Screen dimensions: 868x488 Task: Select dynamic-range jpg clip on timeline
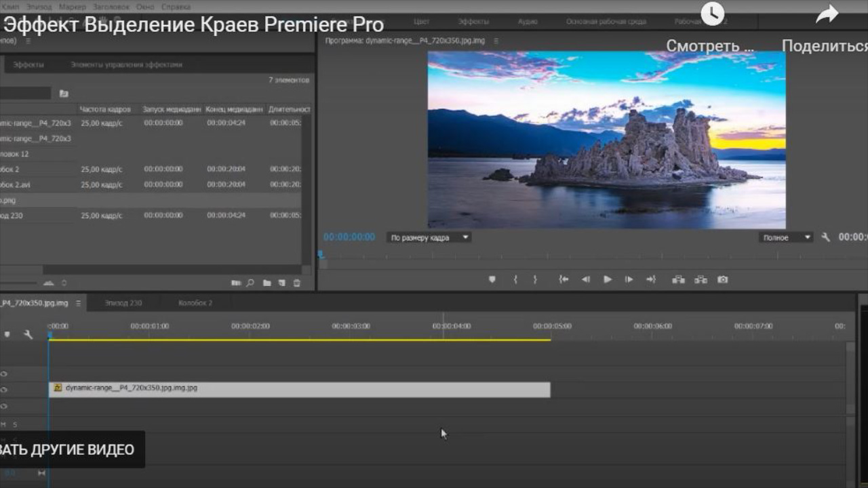click(300, 390)
